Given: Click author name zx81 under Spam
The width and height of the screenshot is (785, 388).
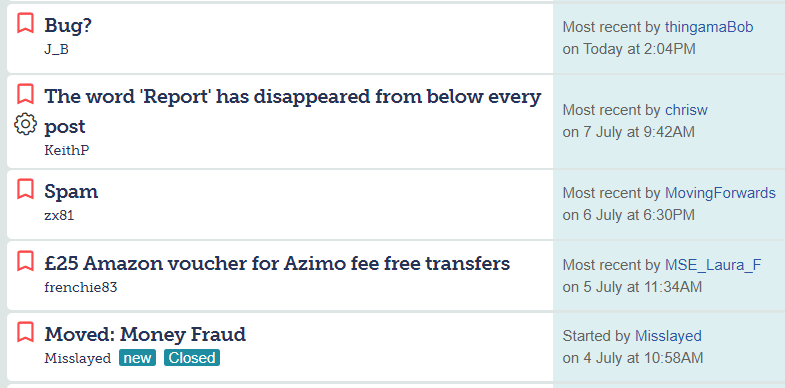Looking at the screenshot, I should [59, 216].
